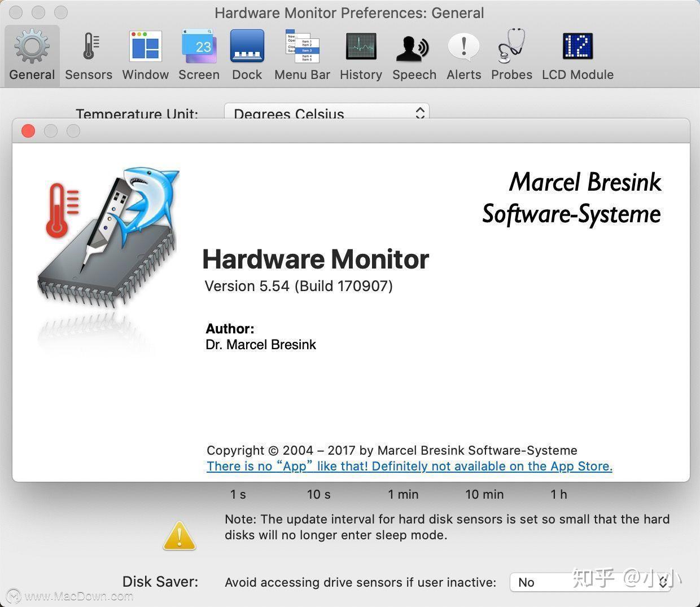Switch to the Dock preferences pane

(x=247, y=54)
